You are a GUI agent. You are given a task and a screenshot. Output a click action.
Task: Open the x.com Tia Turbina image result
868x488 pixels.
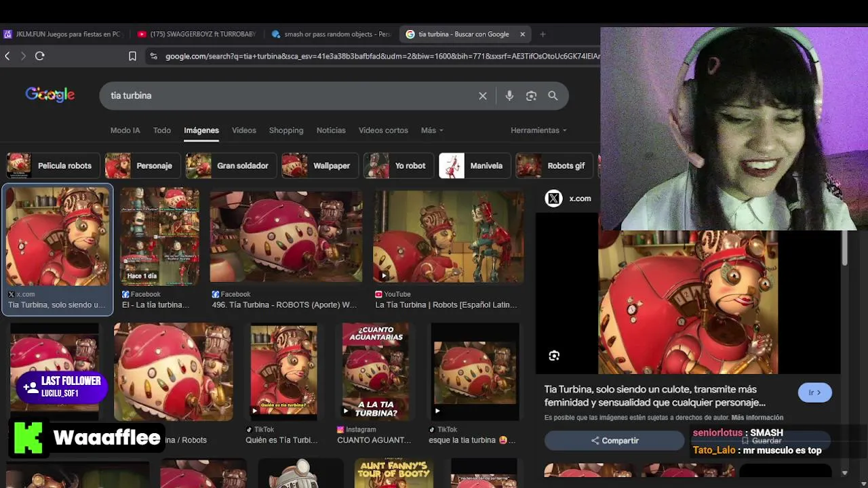coord(58,236)
